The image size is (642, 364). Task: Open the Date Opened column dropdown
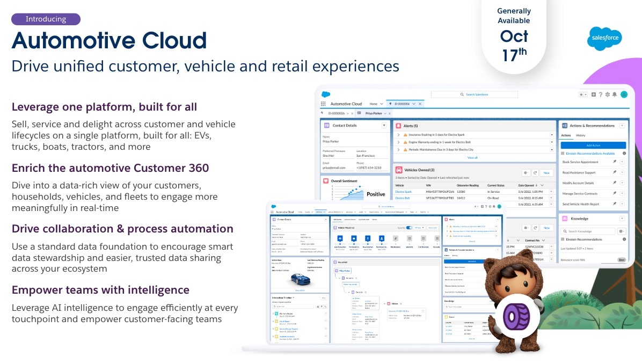pyautogui.click(x=543, y=185)
